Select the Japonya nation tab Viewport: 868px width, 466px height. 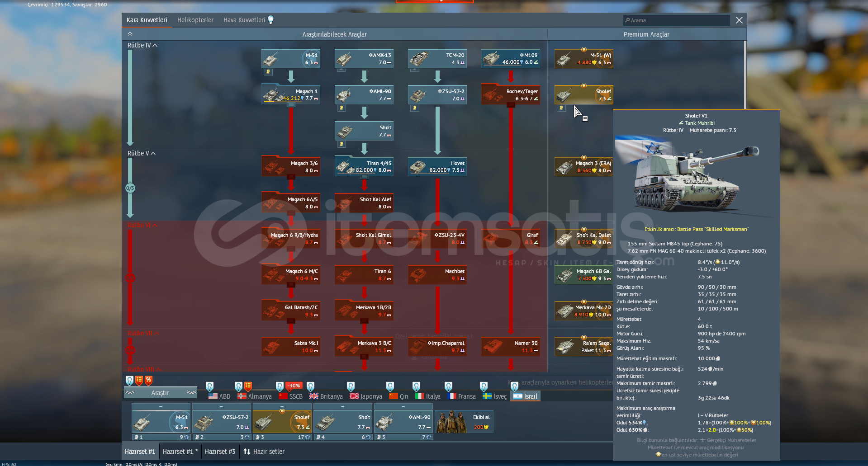[x=366, y=396]
